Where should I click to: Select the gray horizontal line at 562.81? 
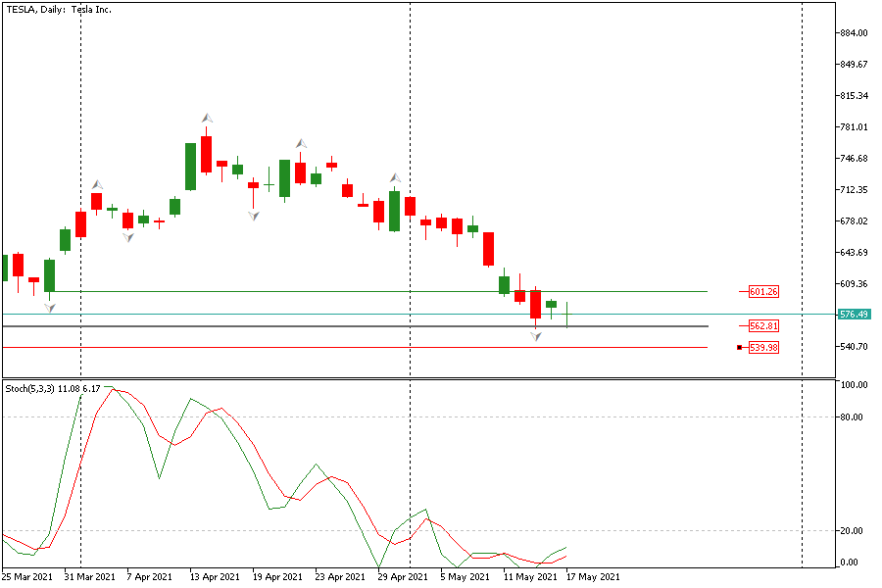[355, 326]
